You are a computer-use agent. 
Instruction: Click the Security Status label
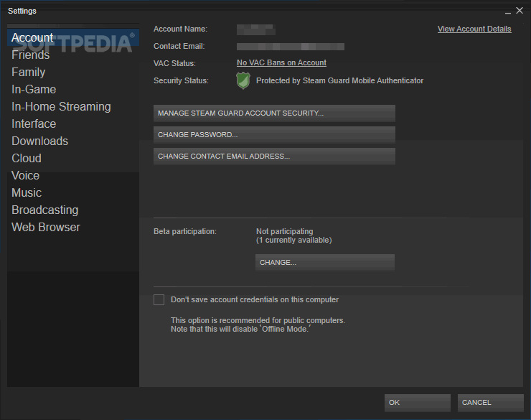coord(181,80)
